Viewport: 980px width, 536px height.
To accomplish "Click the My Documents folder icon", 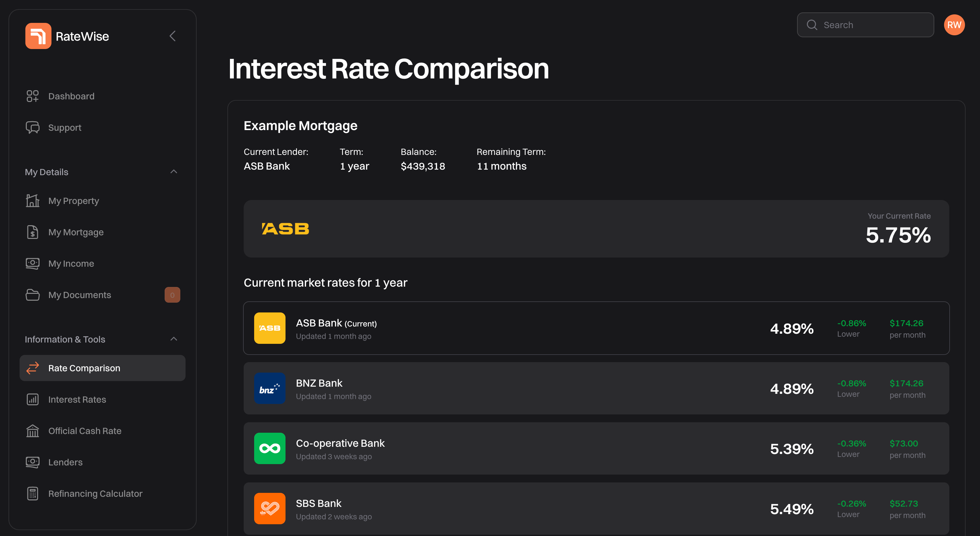I will point(32,295).
